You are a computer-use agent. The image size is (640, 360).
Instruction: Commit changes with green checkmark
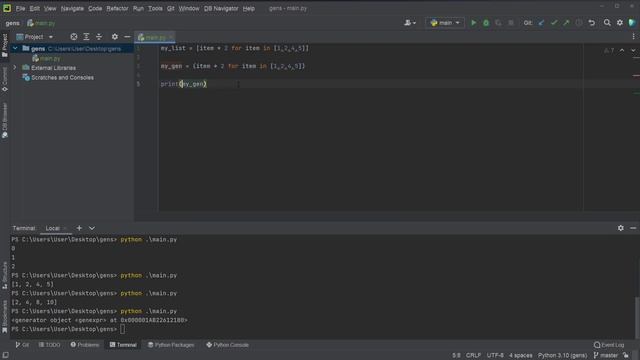(554, 23)
